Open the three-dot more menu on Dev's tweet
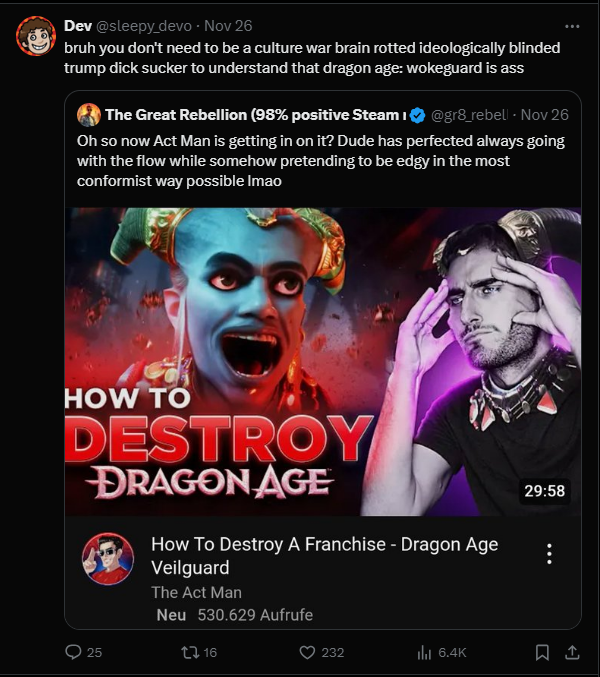 tap(572, 26)
